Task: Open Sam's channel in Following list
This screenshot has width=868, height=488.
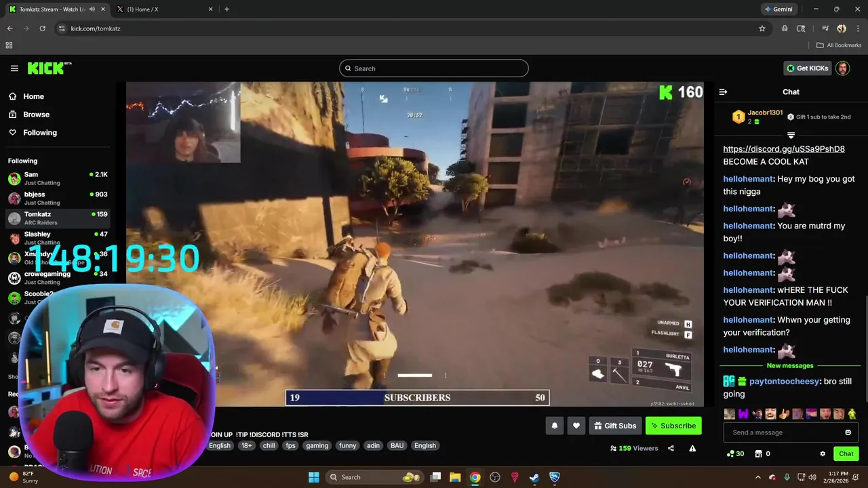Action: [58, 179]
